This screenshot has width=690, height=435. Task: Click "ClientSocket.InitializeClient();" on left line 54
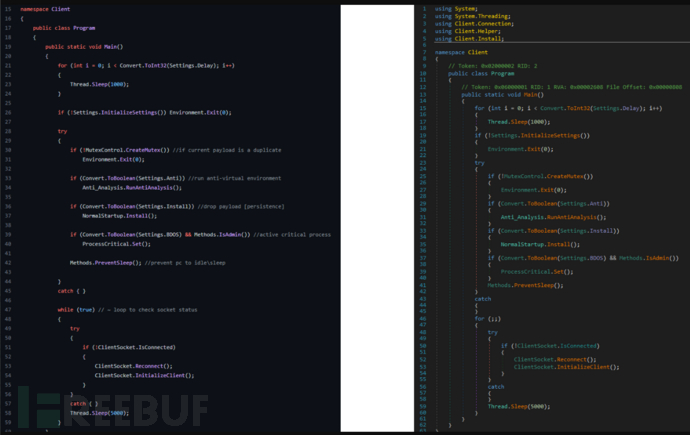coord(144,375)
